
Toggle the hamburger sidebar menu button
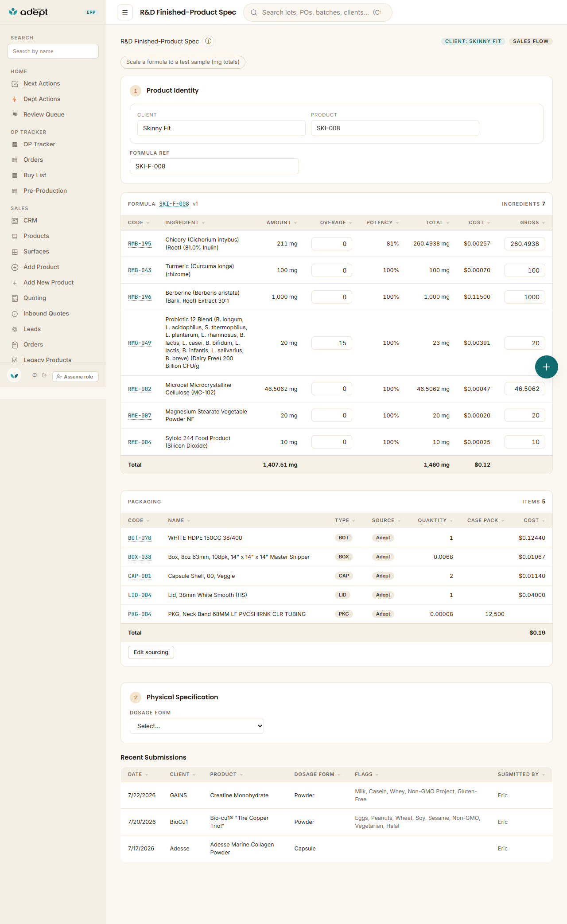point(125,12)
